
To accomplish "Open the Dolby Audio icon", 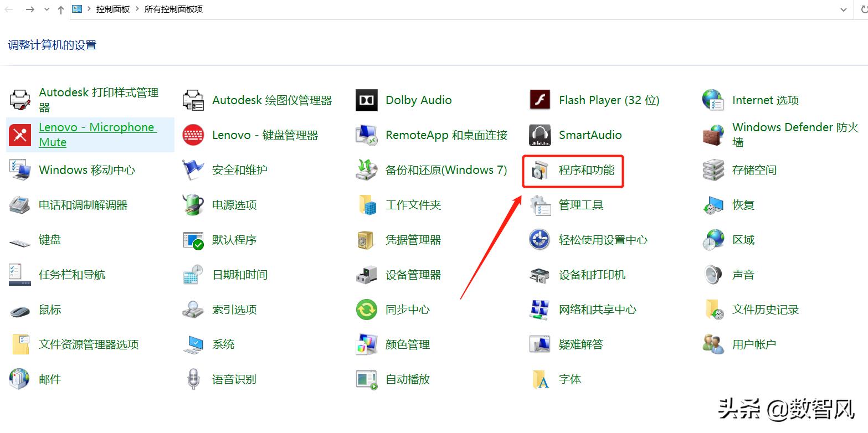I will coord(367,100).
